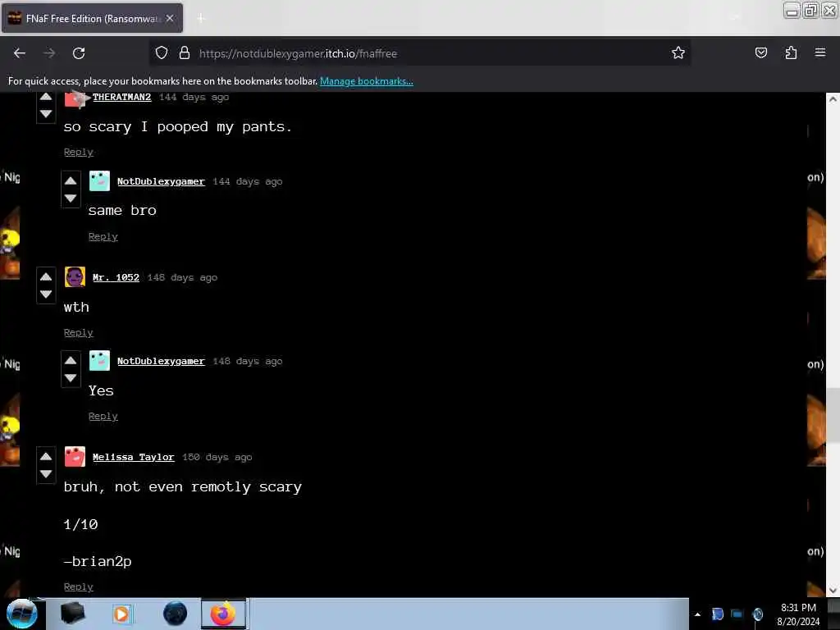
Task: Upvote NotDublexygamer's 'Yes' comment
Action: [x=71, y=360]
